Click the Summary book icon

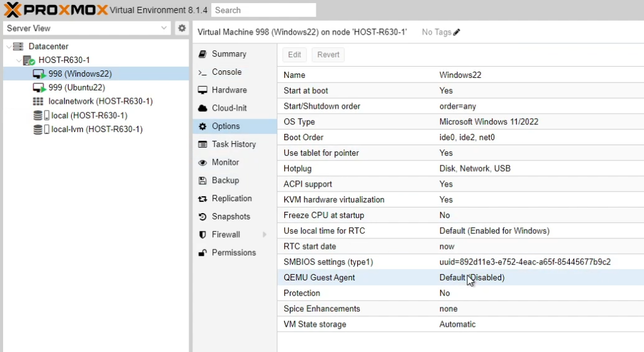tap(203, 54)
